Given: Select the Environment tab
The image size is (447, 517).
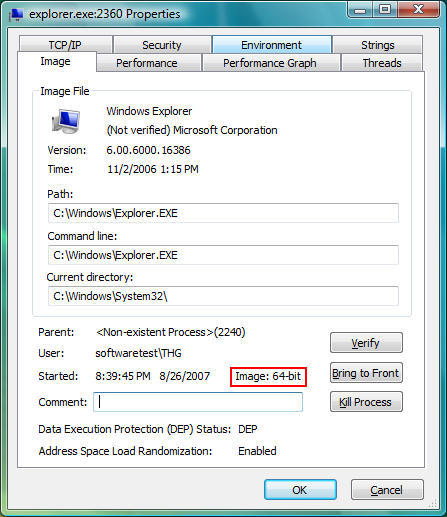Looking at the screenshot, I should point(271,45).
